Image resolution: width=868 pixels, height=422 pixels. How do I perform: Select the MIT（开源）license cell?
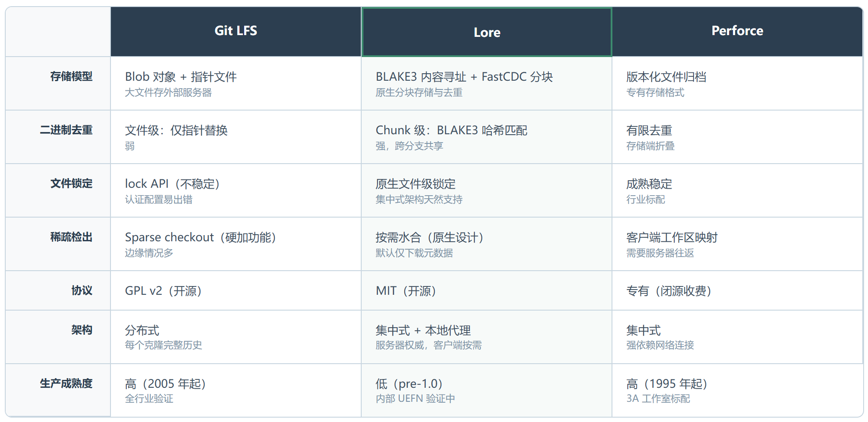[487, 290]
